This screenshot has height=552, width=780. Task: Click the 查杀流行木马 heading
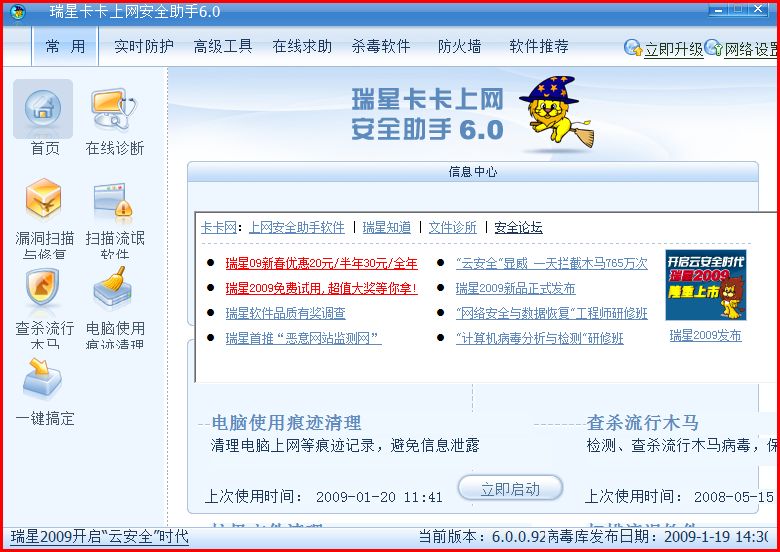pyautogui.click(x=643, y=423)
